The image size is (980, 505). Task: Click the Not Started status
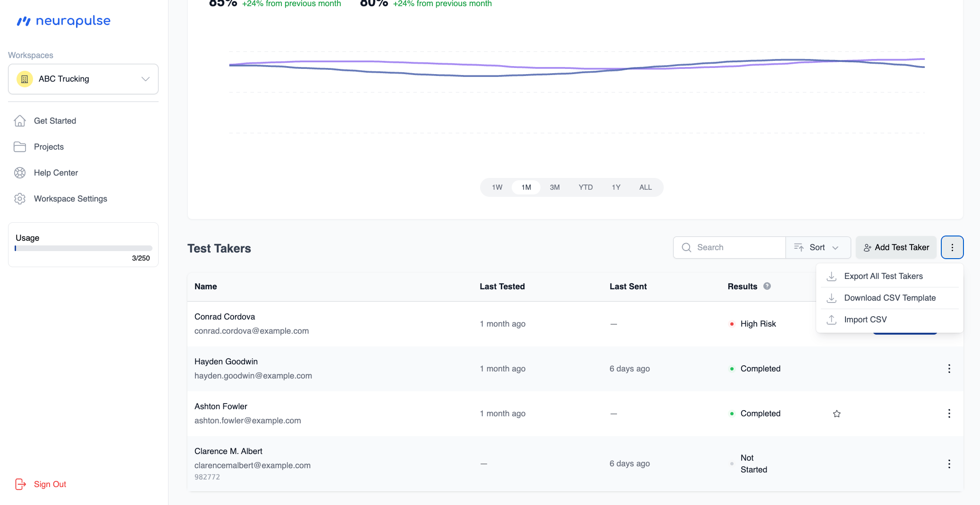point(754,463)
